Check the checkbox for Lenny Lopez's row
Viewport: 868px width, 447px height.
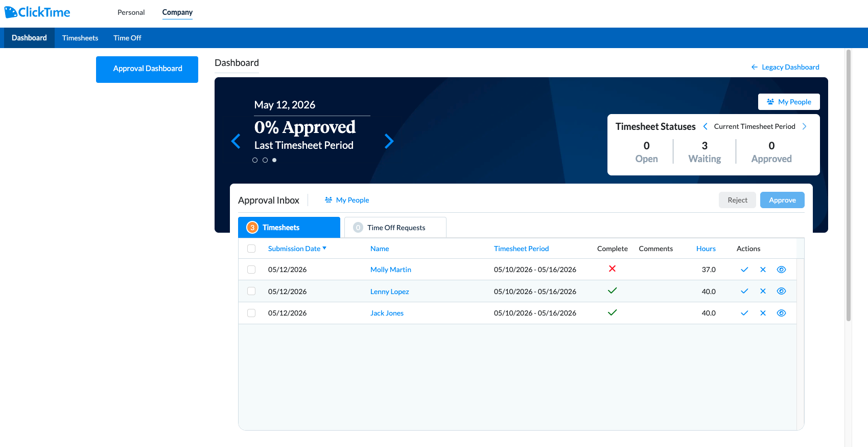[x=251, y=291]
